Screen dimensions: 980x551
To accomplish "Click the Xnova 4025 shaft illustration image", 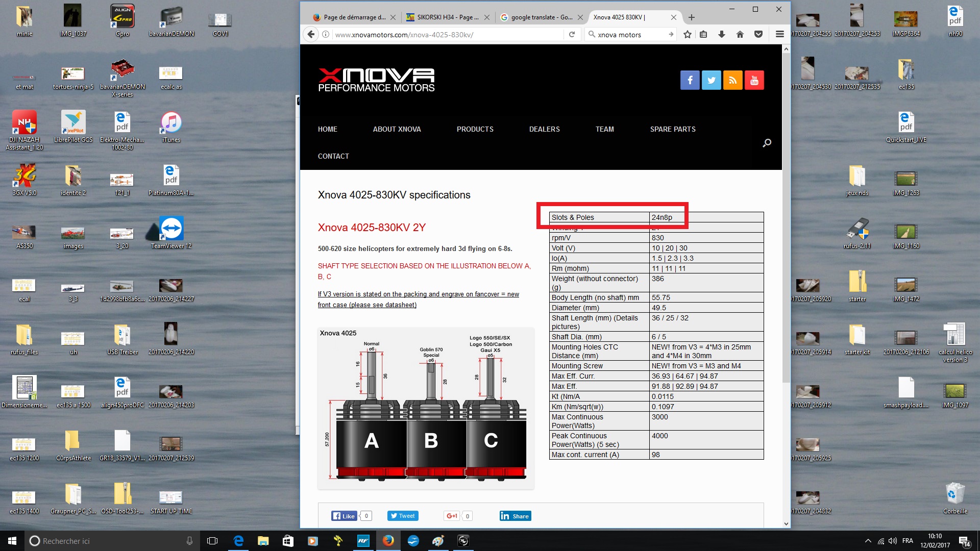I will 426,408.
